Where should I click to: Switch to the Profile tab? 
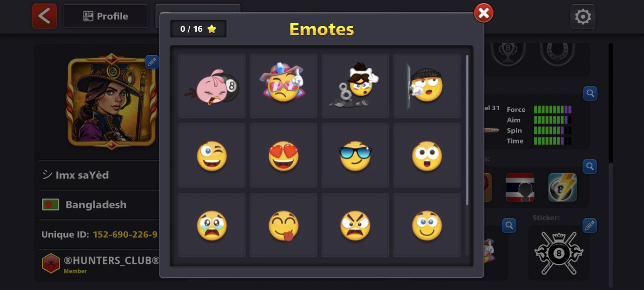(106, 16)
